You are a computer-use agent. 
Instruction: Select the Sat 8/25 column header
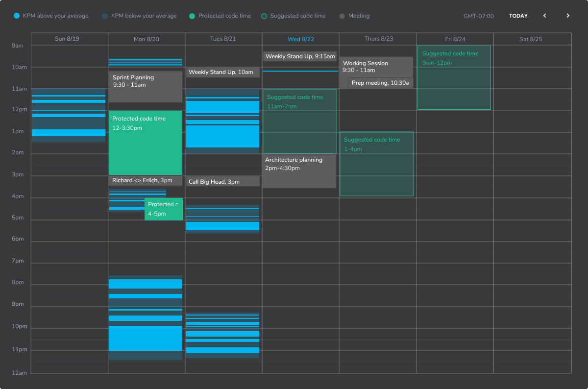(532, 39)
